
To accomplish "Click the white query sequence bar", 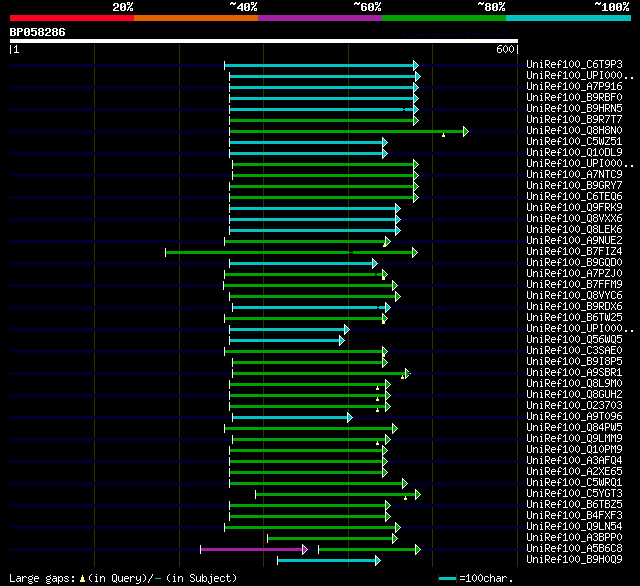I will [264, 41].
